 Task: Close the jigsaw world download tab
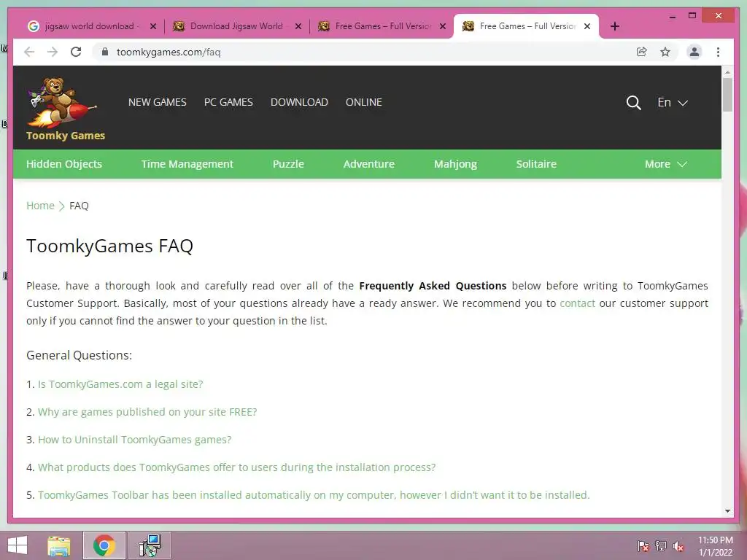[x=153, y=26]
